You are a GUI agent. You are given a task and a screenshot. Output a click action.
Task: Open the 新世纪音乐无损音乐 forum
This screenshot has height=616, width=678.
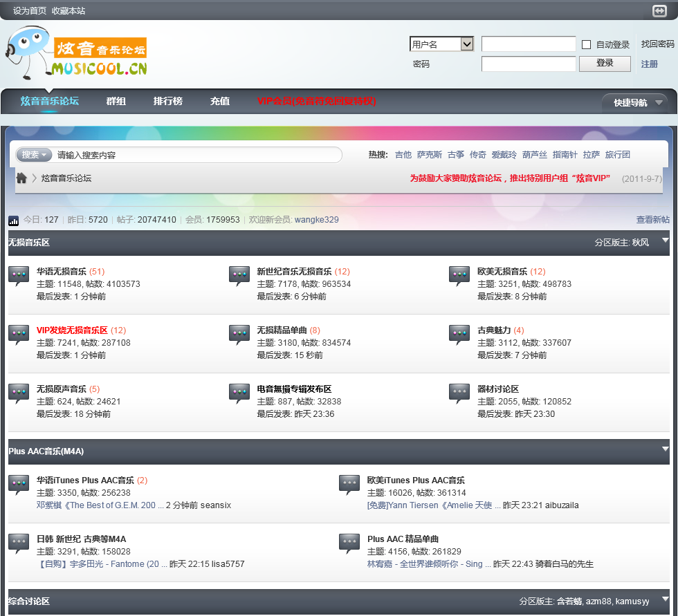tap(294, 271)
